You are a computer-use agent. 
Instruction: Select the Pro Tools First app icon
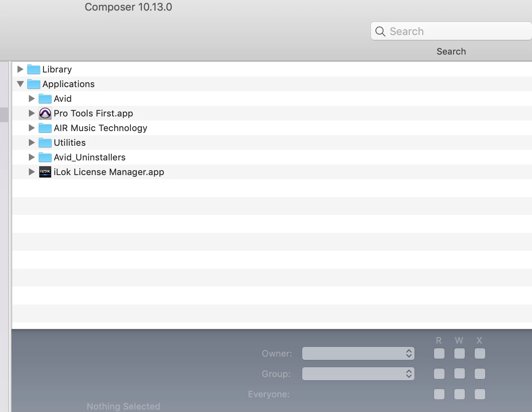click(x=45, y=114)
